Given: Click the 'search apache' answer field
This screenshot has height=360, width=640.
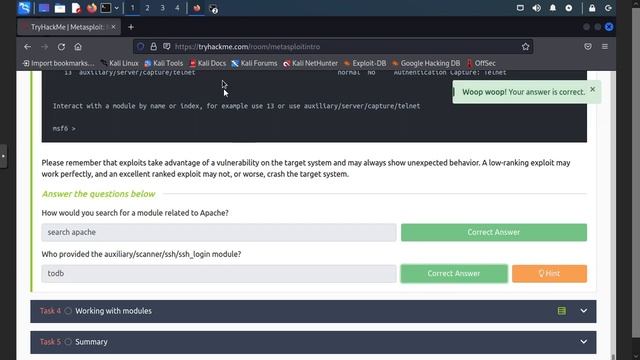Looking at the screenshot, I should 219,232.
